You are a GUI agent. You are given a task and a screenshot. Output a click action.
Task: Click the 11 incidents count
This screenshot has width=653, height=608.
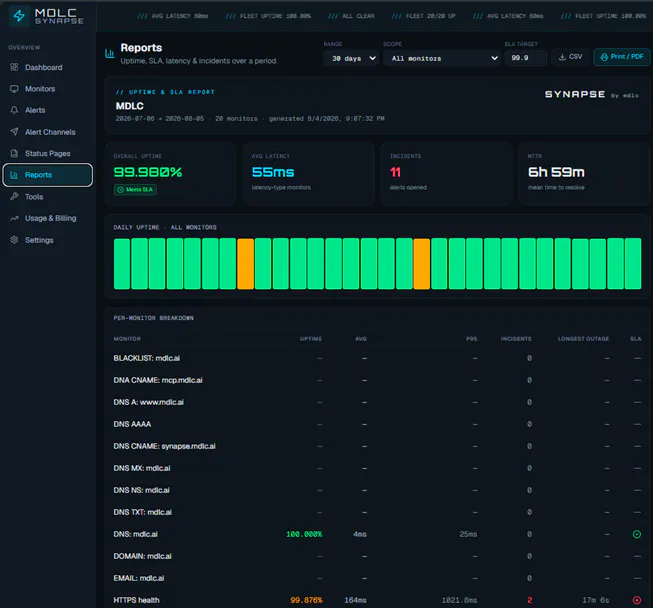pos(395,172)
